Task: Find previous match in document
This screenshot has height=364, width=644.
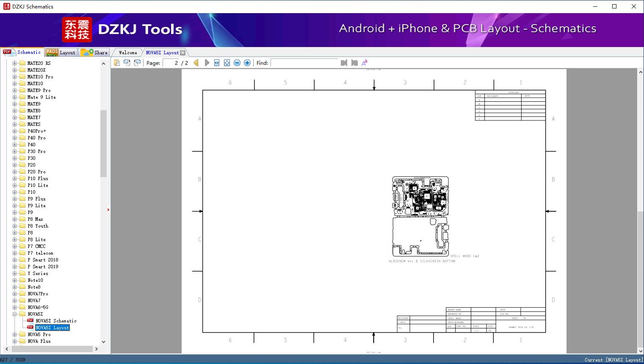Action: (x=344, y=63)
